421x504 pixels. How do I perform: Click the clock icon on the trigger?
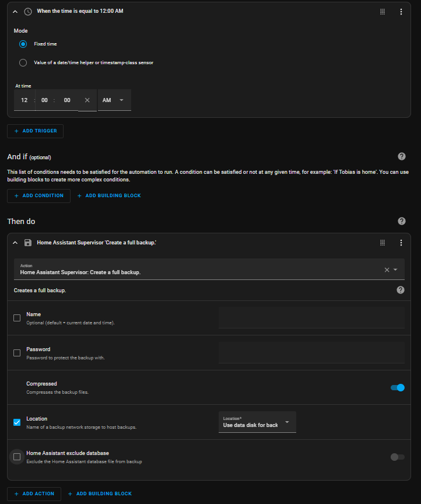(x=28, y=12)
